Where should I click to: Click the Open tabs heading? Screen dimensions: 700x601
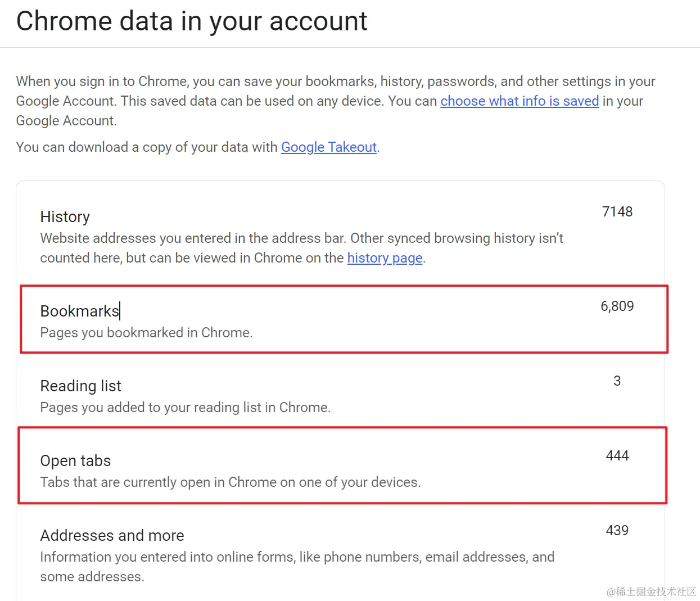[x=75, y=461]
